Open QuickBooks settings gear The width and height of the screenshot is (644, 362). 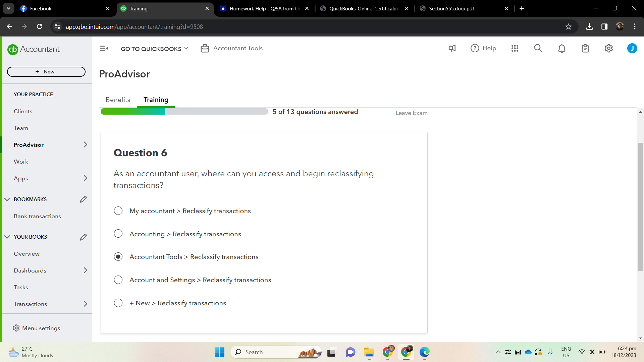(609, 48)
